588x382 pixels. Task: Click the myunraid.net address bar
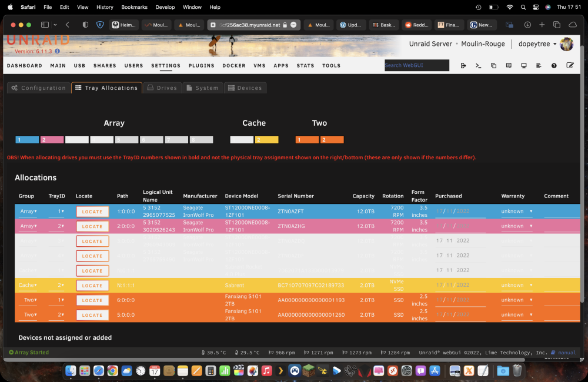coord(253,25)
